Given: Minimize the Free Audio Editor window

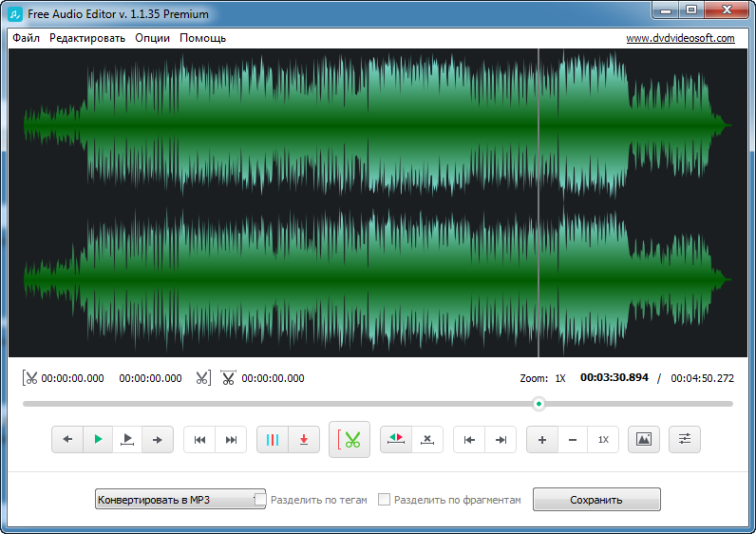Looking at the screenshot, I should tap(666, 10).
